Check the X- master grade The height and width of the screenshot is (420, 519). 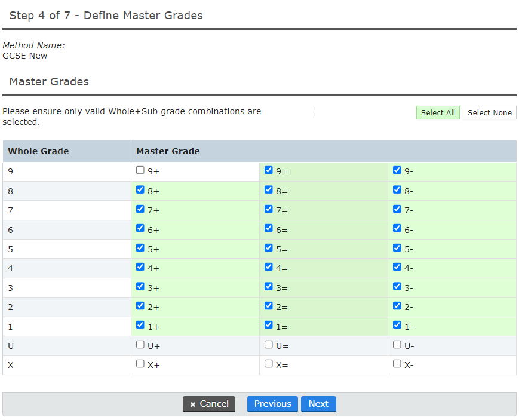click(397, 363)
